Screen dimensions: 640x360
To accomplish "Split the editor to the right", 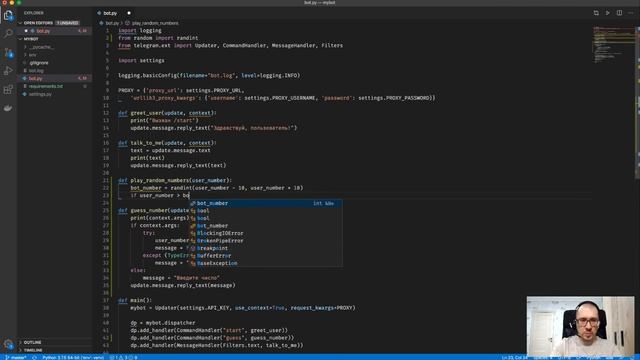I will point(619,13).
